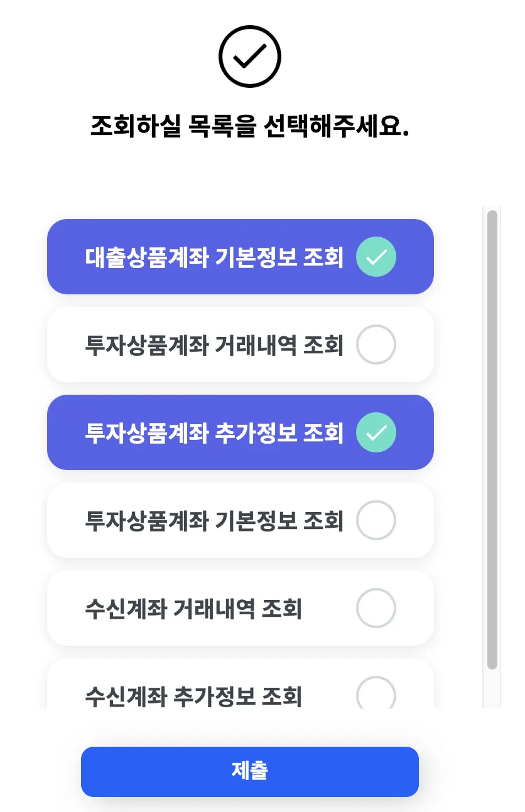This screenshot has width=525, height=812.
Task: Click the gray vertical scrollbar thumb
Action: pos(492,439)
